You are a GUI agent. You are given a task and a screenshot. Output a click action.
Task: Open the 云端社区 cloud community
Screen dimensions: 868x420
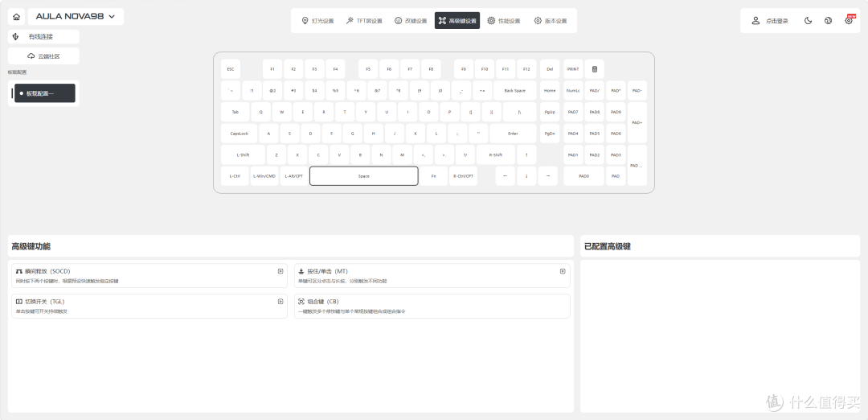[x=43, y=56]
